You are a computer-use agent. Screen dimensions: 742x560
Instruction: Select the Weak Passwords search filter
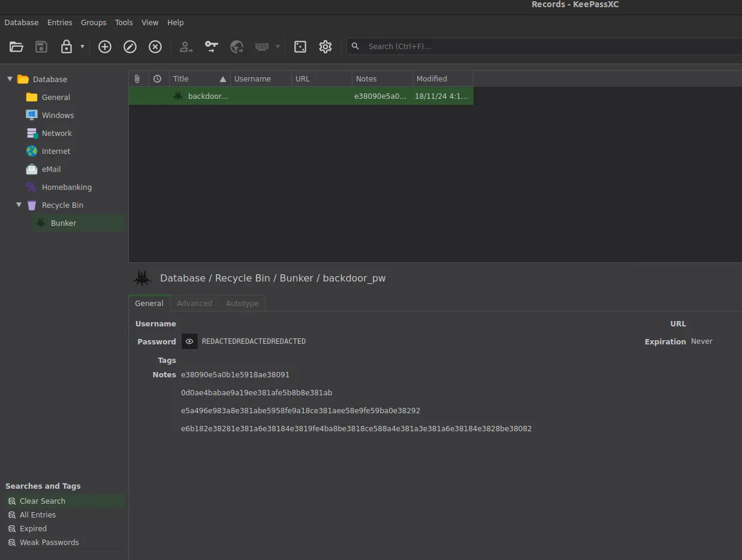[49, 543]
